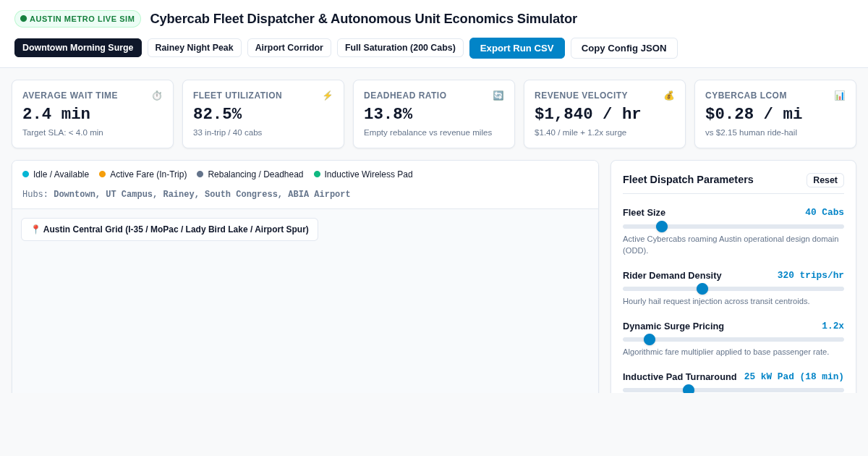Click the Target SLA: < 4.0 min text
This screenshot has width=868, height=456.
click(63, 132)
